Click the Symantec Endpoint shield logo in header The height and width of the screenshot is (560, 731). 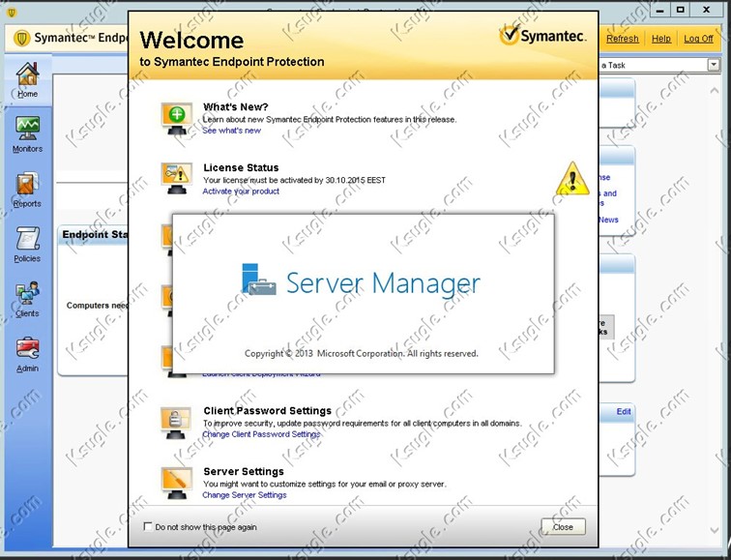coord(22,39)
